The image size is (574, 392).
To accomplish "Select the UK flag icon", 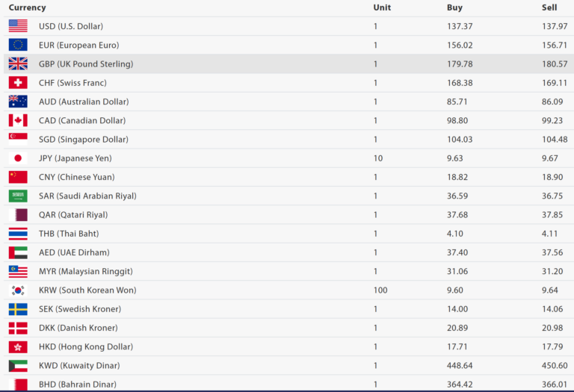I will pyautogui.click(x=18, y=64).
